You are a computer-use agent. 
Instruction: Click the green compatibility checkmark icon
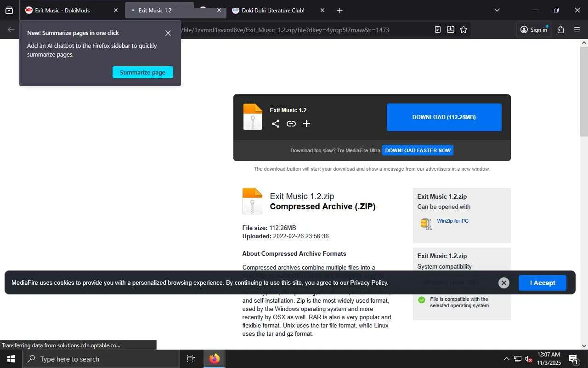[422, 300]
